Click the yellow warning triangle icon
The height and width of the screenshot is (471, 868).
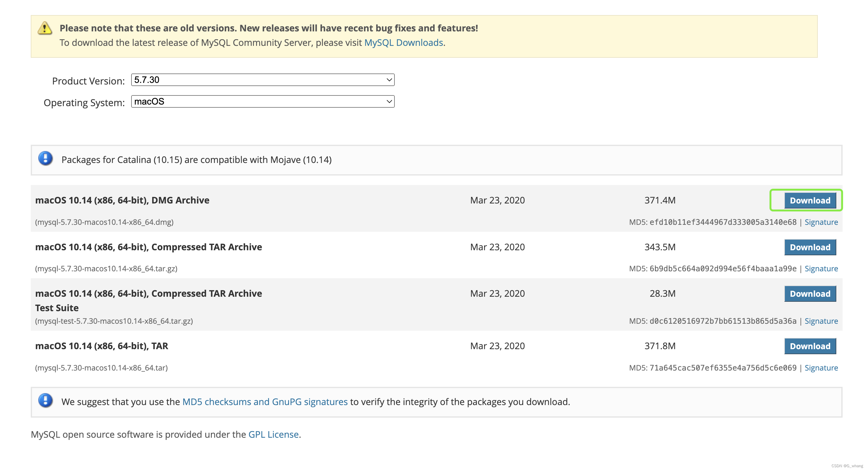[45, 28]
